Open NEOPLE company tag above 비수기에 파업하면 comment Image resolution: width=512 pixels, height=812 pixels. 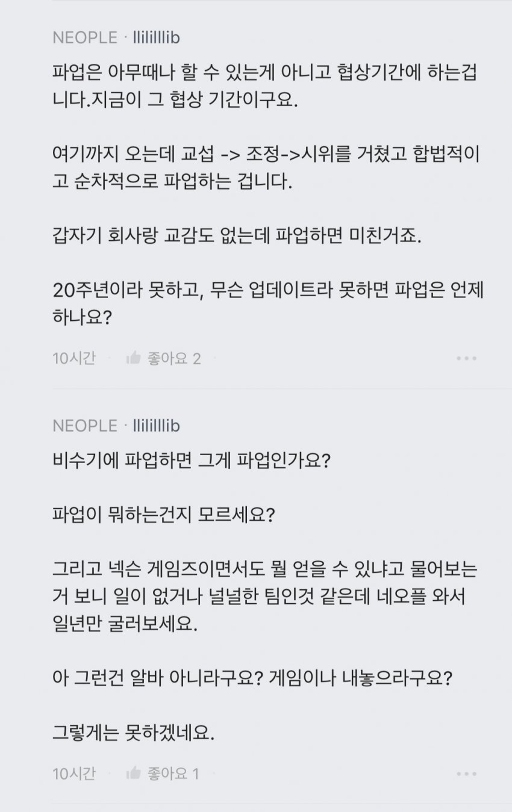tap(85, 426)
